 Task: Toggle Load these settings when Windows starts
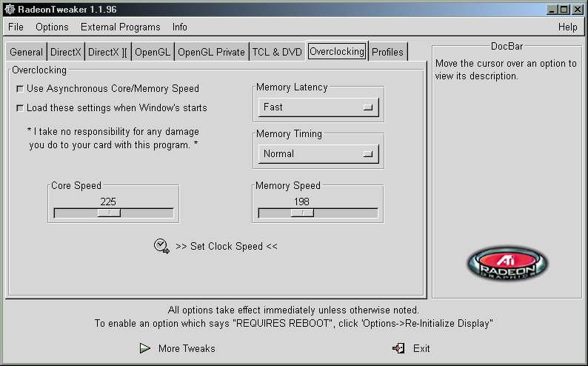click(20, 108)
